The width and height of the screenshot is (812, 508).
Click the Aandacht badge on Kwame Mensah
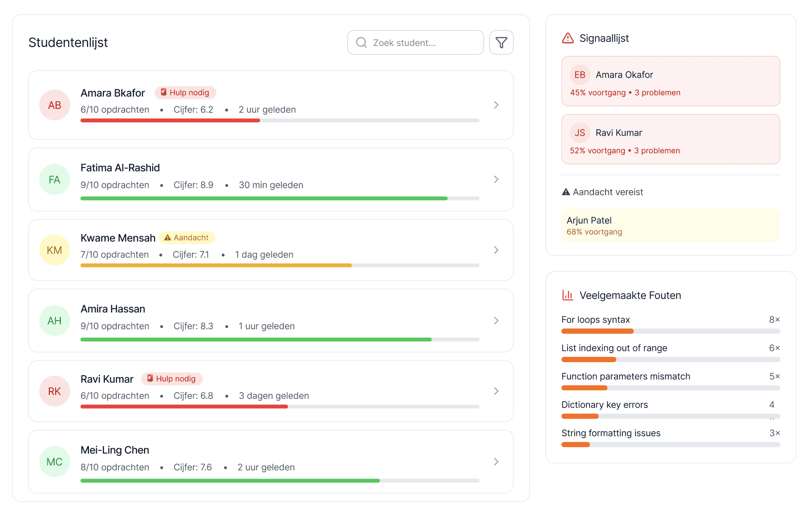pos(187,238)
